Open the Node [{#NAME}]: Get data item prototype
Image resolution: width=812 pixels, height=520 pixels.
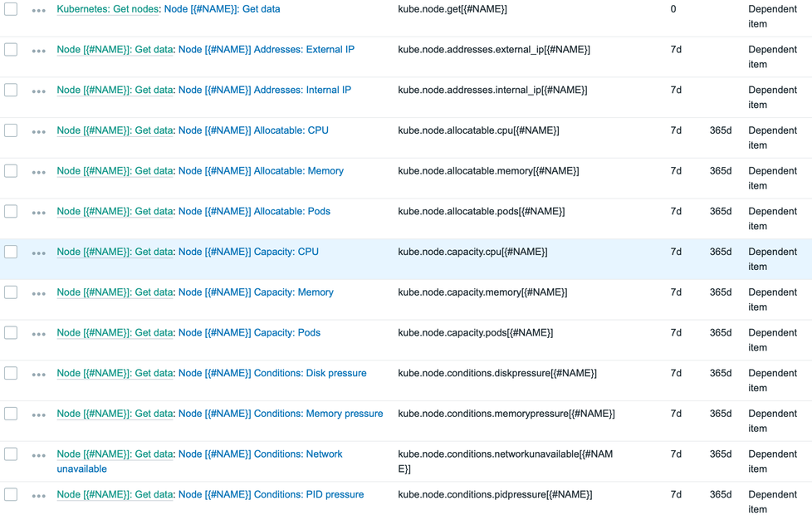pyautogui.click(x=223, y=9)
